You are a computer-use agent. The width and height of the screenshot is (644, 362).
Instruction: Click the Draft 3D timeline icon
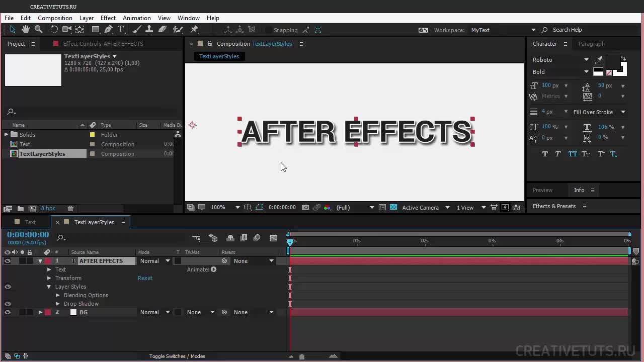[x=213, y=238]
